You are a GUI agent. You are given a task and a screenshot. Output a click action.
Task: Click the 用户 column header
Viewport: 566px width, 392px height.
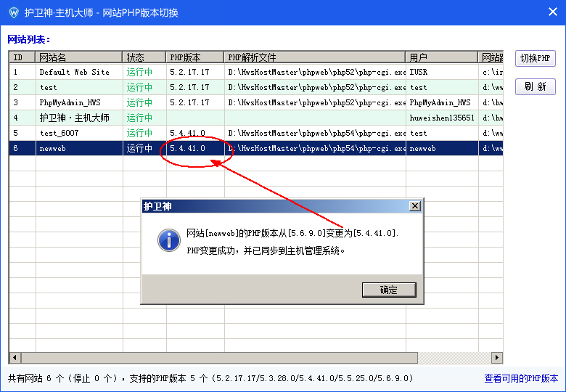tap(441, 57)
